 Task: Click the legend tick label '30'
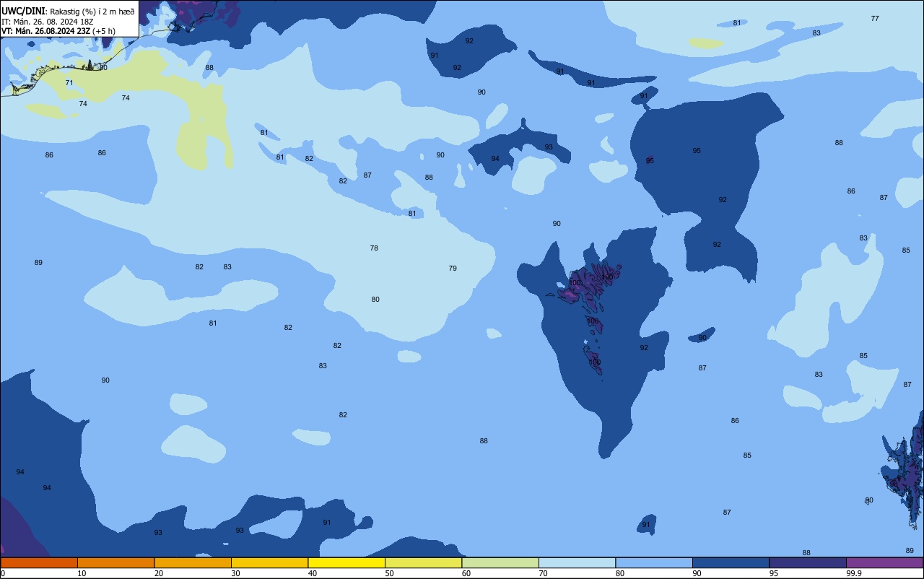235,573
